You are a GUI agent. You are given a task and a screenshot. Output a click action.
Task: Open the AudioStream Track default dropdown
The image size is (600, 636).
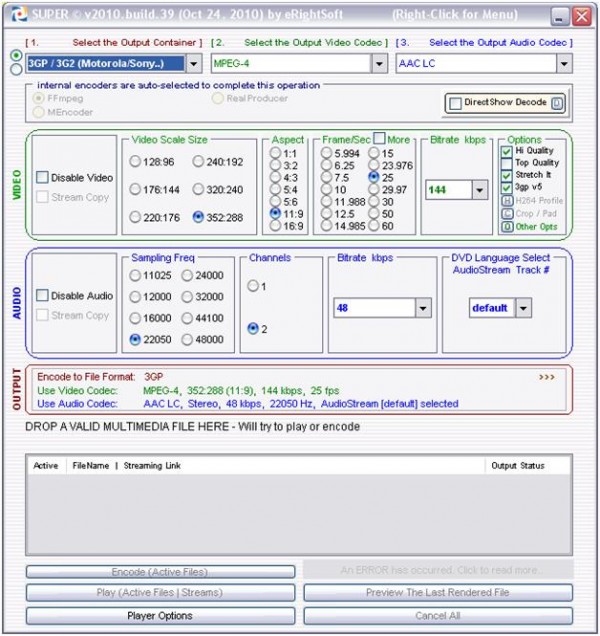tap(523, 308)
